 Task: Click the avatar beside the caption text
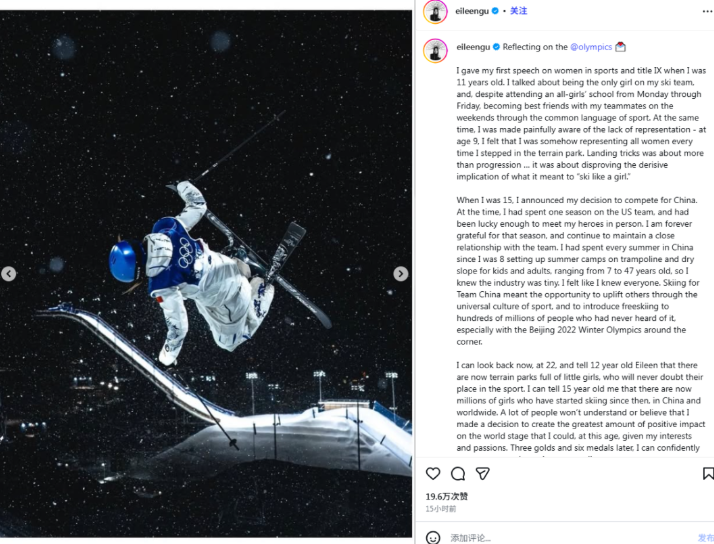point(434,50)
